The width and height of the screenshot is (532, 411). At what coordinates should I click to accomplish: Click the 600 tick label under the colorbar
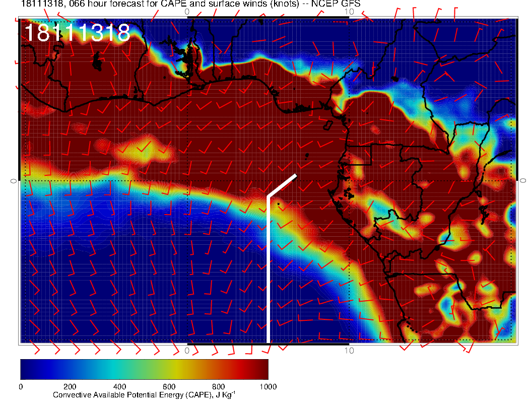[169, 386]
